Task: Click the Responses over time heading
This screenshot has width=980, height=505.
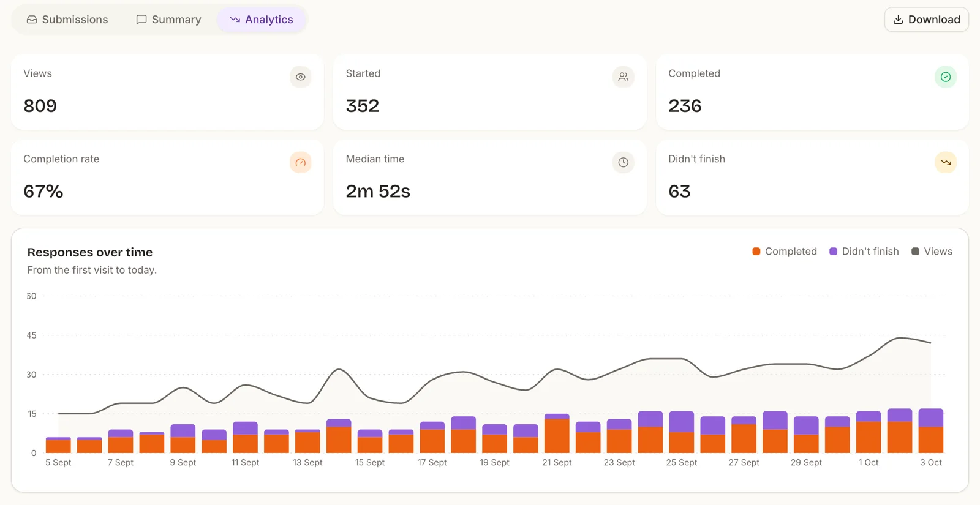Action: [x=90, y=252]
